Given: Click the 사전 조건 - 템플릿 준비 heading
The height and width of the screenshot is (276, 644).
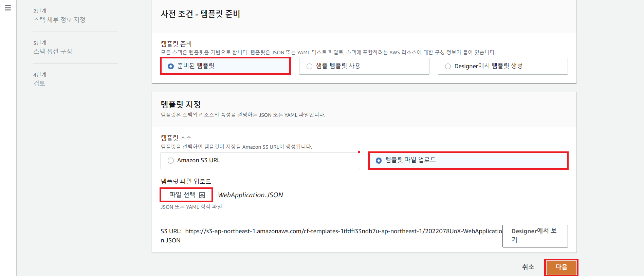Looking at the screenshot, I should (200, 14).
